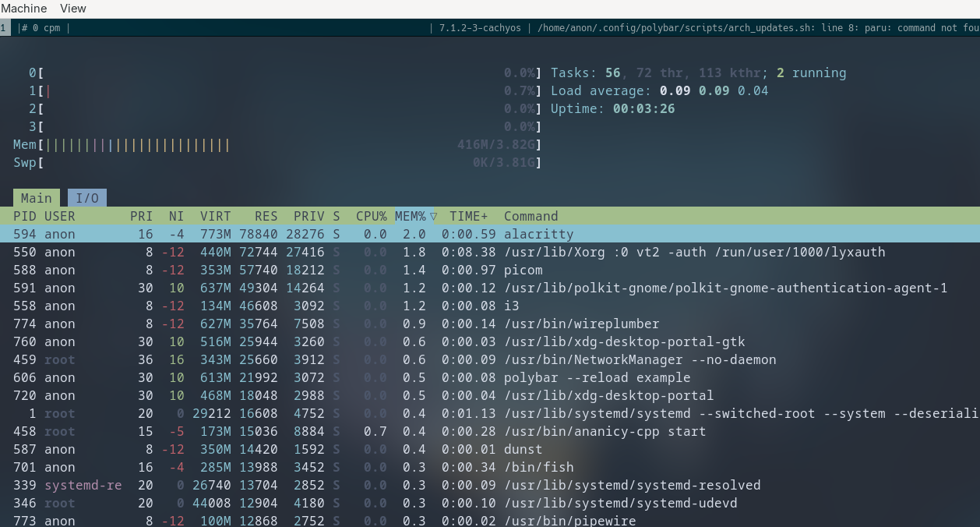Select the picom process row
Viewport: 980px width, 527px height.
(490, 270)
